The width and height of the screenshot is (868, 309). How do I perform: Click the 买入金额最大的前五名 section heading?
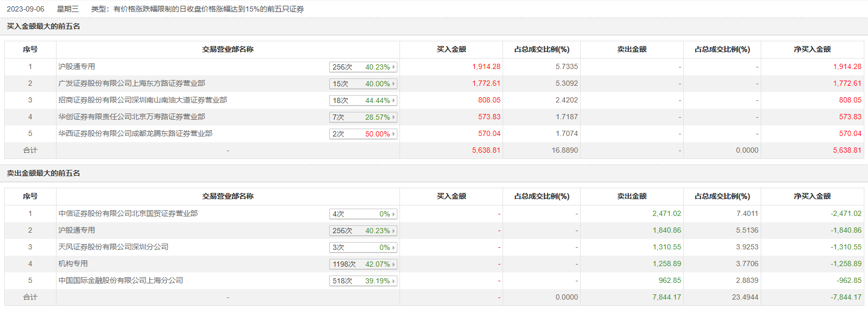[x=43, y=26]
